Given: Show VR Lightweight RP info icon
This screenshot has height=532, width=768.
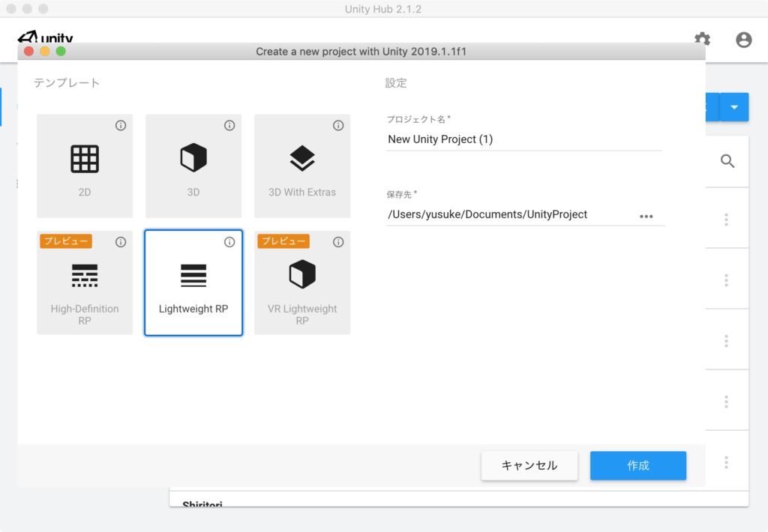Looking at the screenshot, I should 338,242.
